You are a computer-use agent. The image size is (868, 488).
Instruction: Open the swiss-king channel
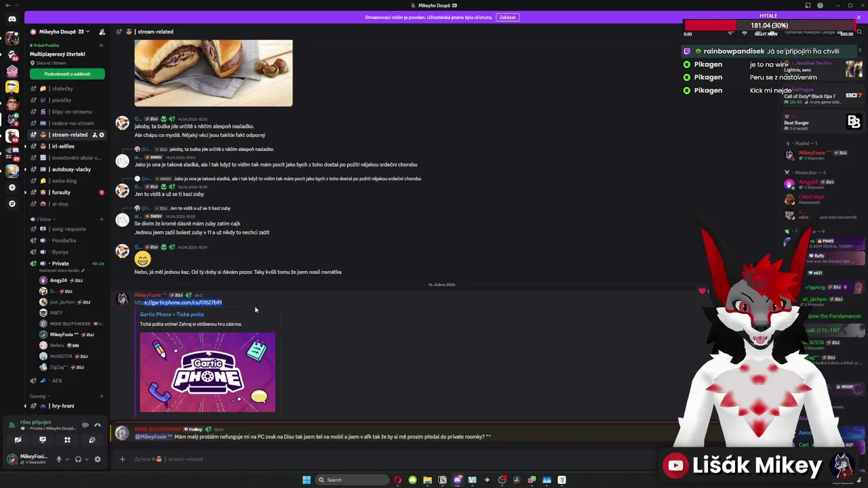[x=67, y=181]
